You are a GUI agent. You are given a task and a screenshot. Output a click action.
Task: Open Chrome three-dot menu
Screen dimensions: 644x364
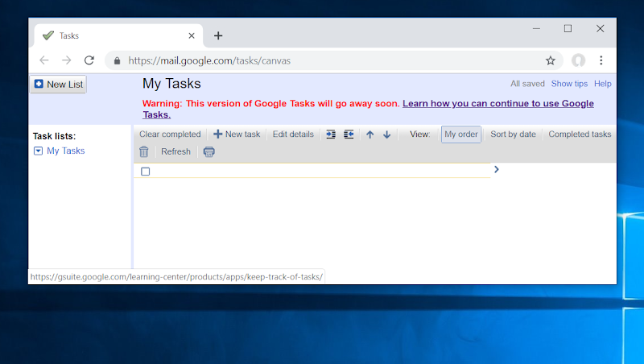601,60
